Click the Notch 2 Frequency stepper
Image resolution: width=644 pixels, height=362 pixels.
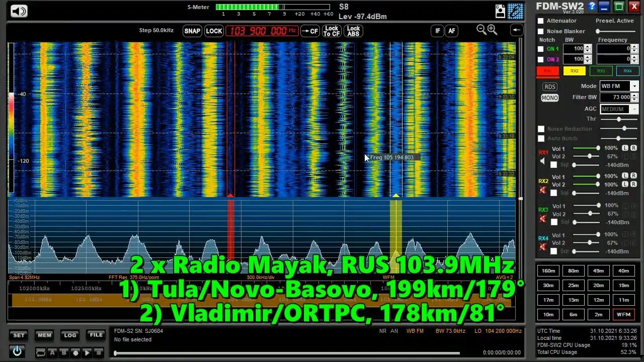pos(635,59)
